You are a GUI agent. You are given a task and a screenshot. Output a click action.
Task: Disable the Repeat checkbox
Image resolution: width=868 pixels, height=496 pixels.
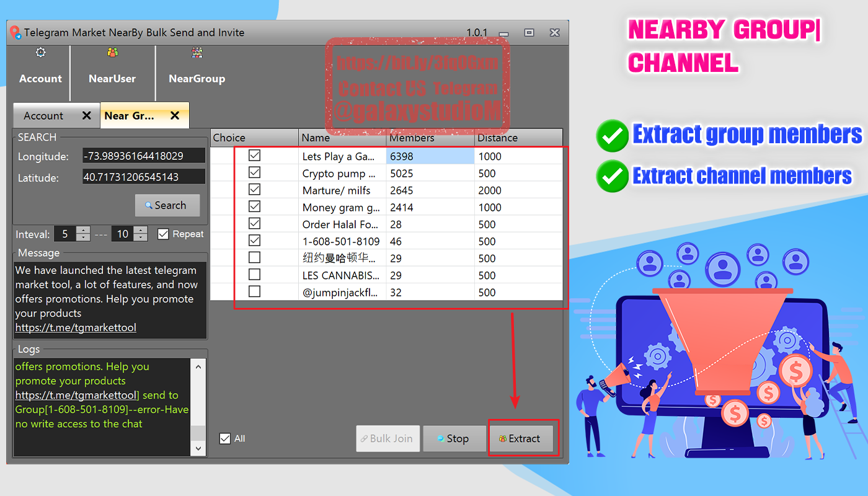164,234
